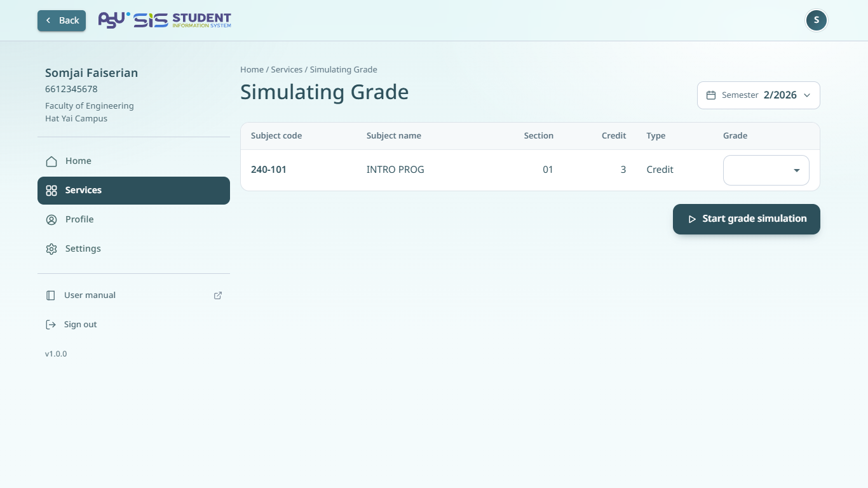Open the User manual link
868x488 pixels.
point(133,295)
